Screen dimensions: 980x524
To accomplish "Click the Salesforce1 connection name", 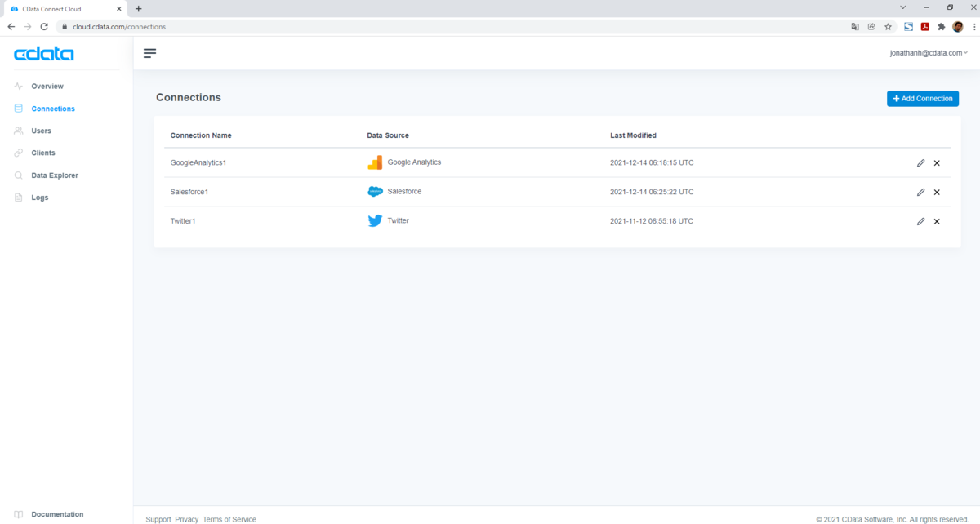I will point(189,192).
